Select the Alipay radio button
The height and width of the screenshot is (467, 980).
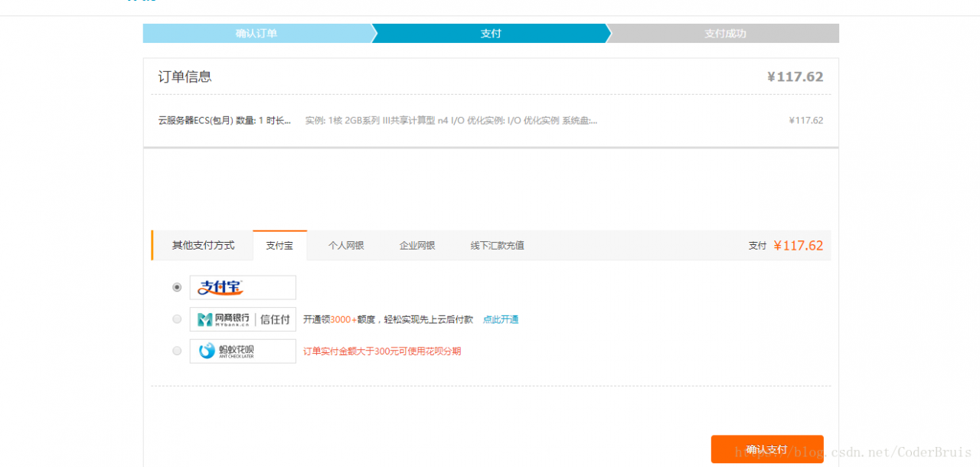point(177,287)
